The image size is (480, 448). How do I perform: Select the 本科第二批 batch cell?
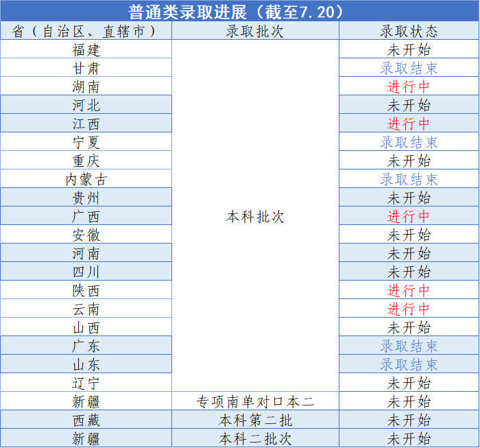point(255,419)
